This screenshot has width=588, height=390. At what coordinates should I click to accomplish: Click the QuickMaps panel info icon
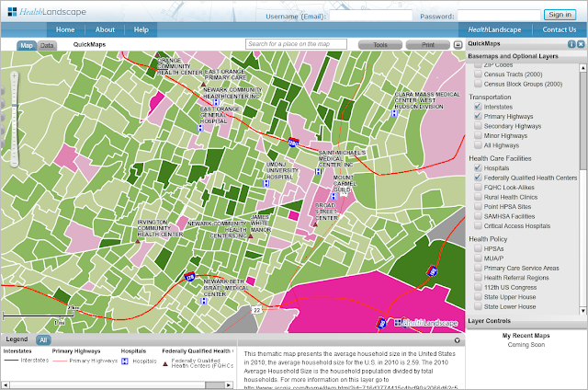571,44
